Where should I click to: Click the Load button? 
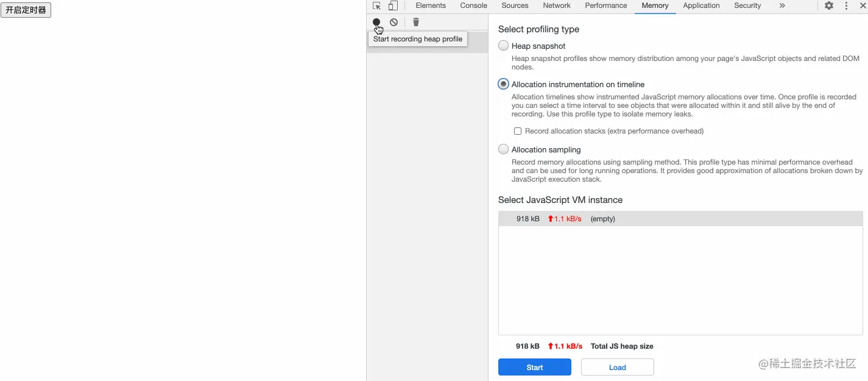click(618, 367)
